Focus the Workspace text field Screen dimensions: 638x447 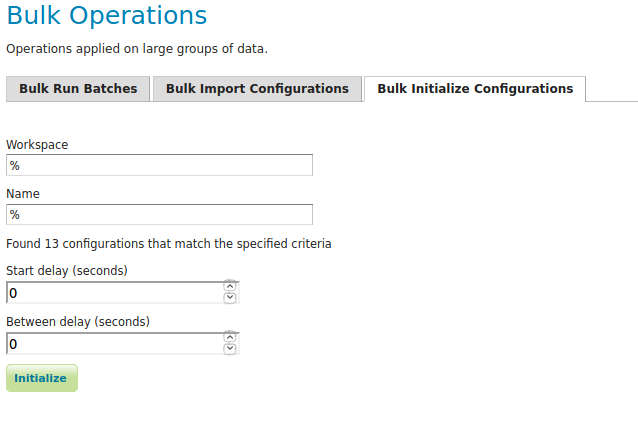point(159,165)
